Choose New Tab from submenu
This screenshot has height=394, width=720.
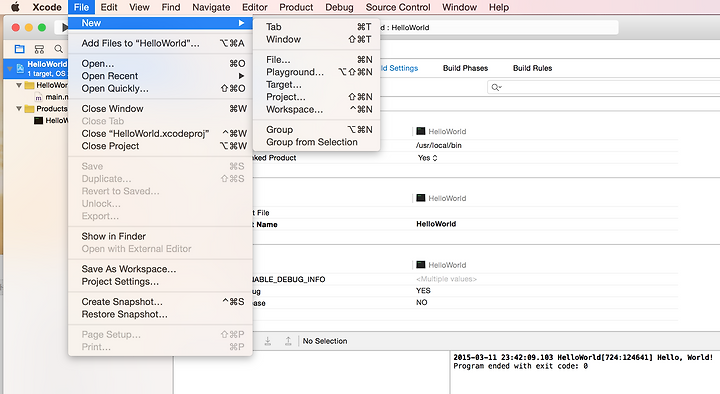point(317,27)
